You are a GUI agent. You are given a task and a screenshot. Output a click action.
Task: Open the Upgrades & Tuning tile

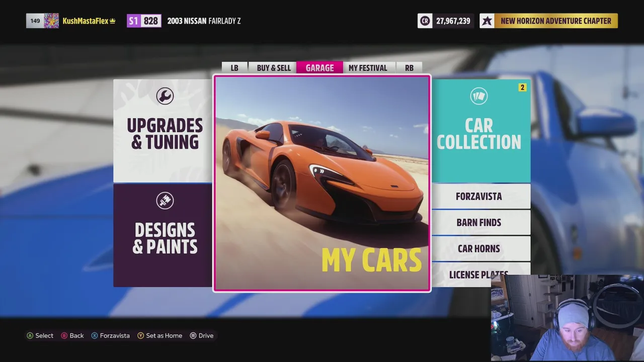point(163,131)
